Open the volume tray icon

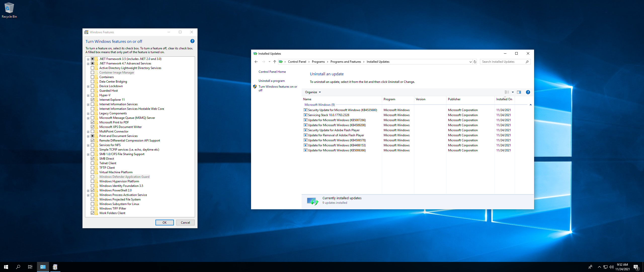tap(611, 267)
